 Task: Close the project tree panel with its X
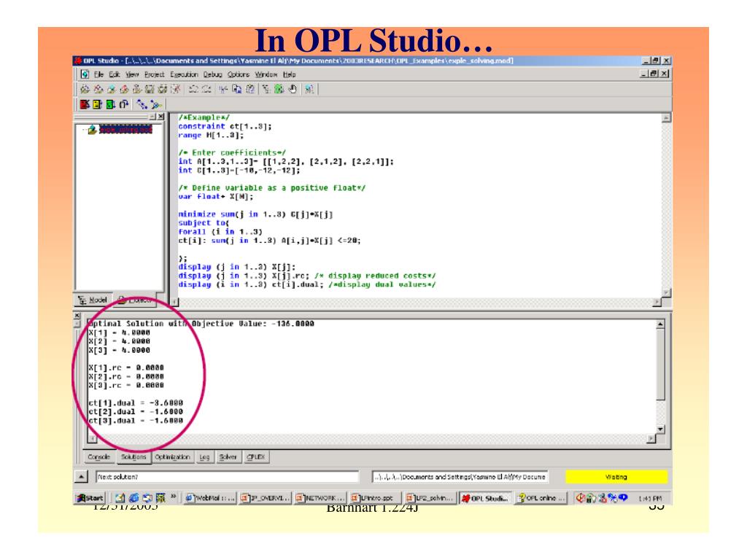click(160, 116)
